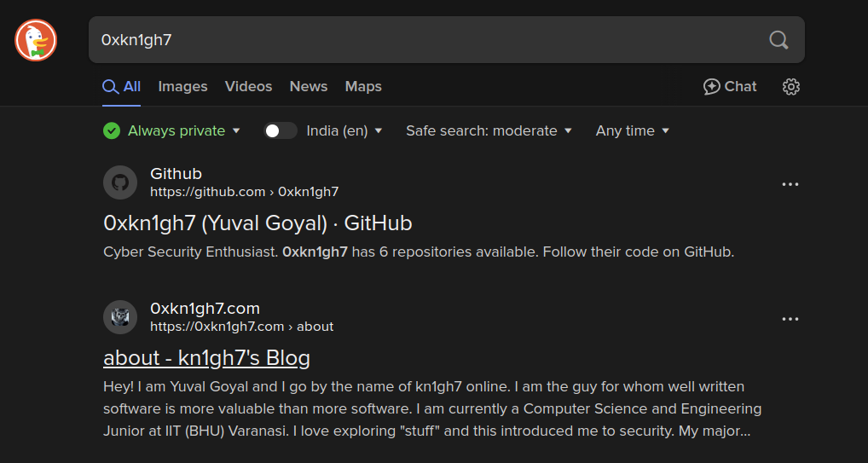Toggle the India (en) region switch

tap(281, 130)
